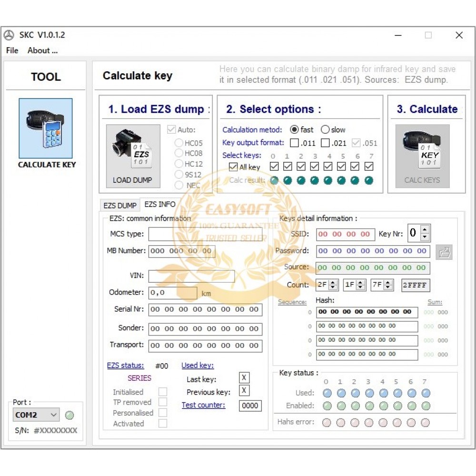Open the COM2 port dropdown
This screenshot has height=476, width=476.
pyautogui.click(x=36, y=415)
